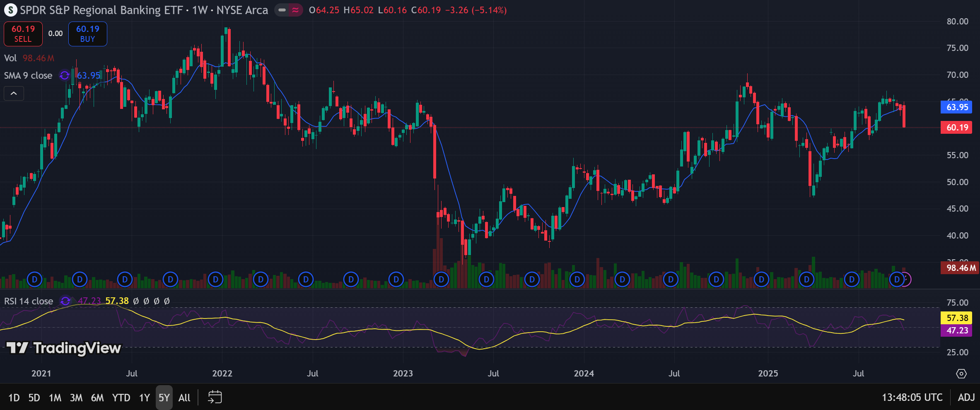Click the yellow 57.38 RSI scale label
The image size is (980, 410).
click(x=957, y=318)
